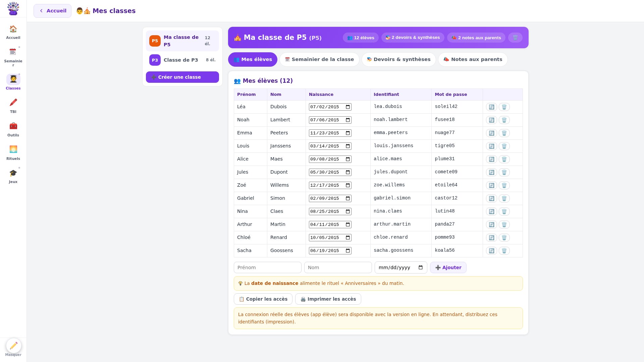The width and height of the screenshot is (644, 362).
Task: Click Masquer pencil button at bottom left
Action: pos(13,346)
